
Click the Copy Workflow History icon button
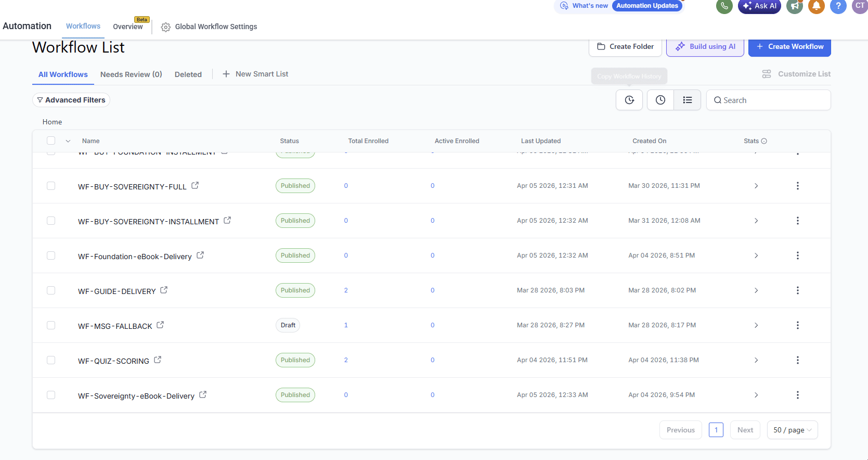(x=629, y=100)
